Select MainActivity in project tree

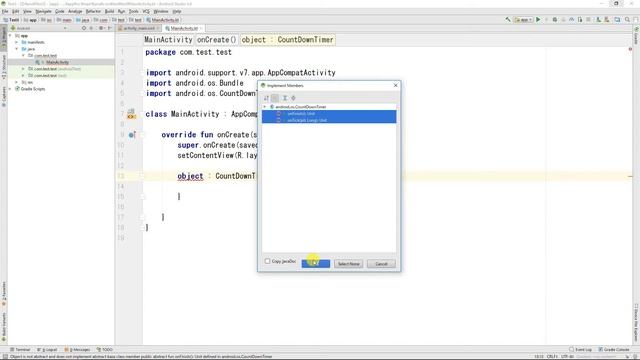pyautogui.click(x=57, y=62)
